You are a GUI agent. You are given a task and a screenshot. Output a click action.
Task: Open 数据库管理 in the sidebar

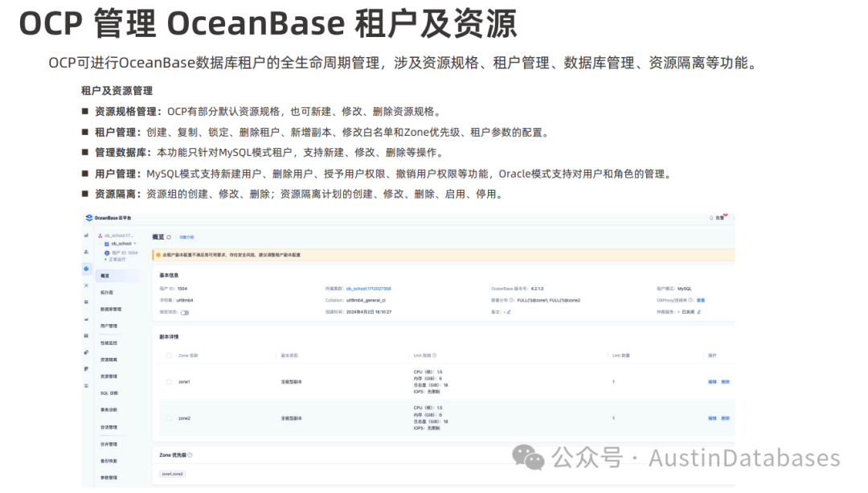pyautogui.click(x=111, y=309)
